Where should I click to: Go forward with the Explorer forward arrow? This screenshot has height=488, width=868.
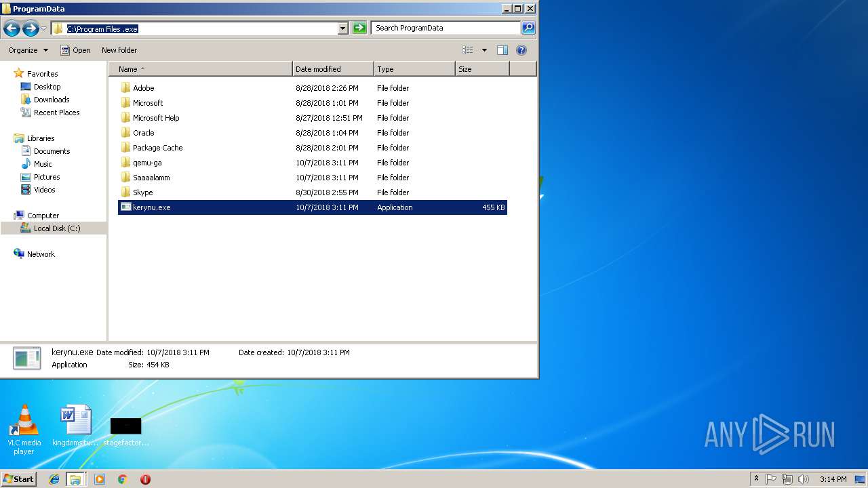[x=30, y=28]
